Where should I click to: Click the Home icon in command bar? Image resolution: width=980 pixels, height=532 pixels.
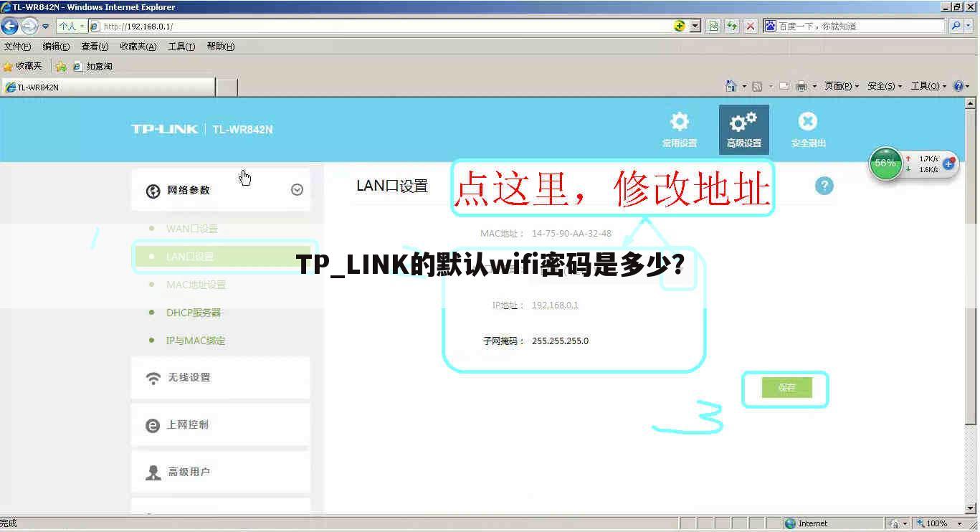pos(731,86)
